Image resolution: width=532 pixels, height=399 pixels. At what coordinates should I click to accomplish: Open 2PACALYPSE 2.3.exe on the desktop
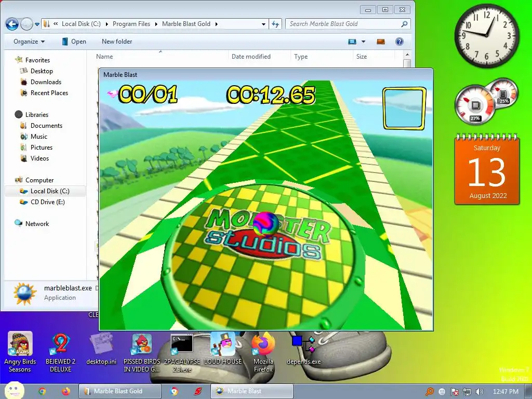click(182, 352)
